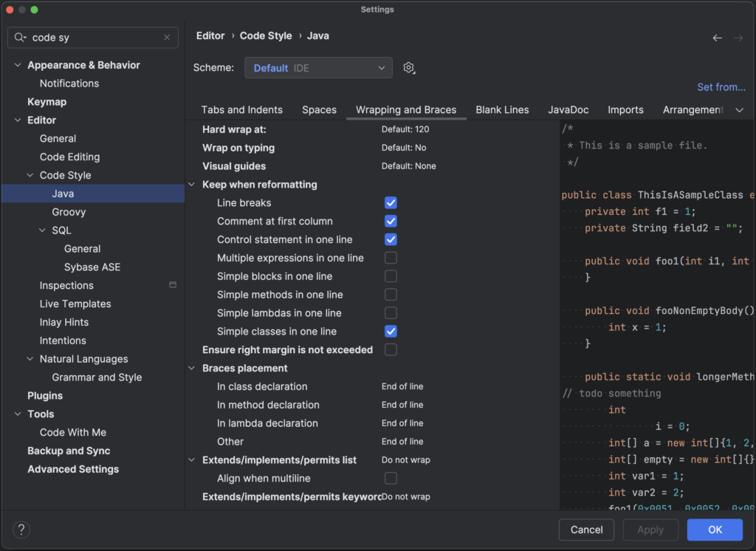This screenshot has width=756, height=551.
Task: Clear the search field with X icon
Action: point(167,38)
